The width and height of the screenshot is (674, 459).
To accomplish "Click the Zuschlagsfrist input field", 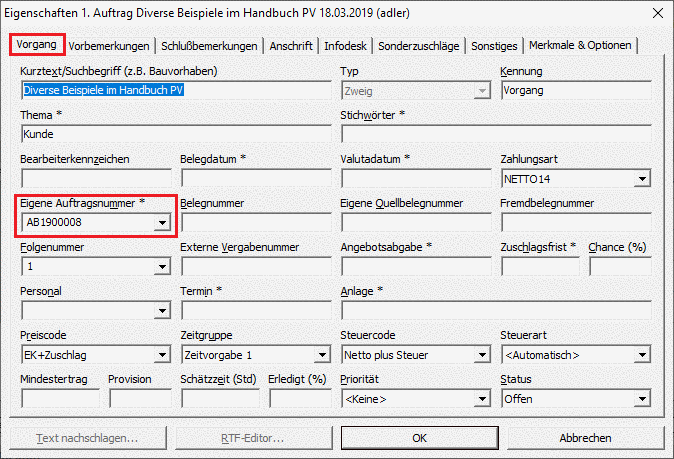I will pyautogui.click(x=540, y=266).
